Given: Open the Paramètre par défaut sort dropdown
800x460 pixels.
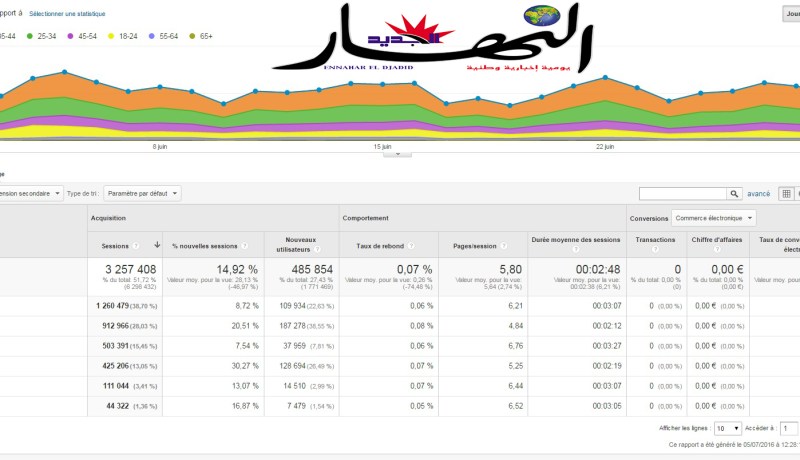Looking at the screenshot, I should click(142, 194).
